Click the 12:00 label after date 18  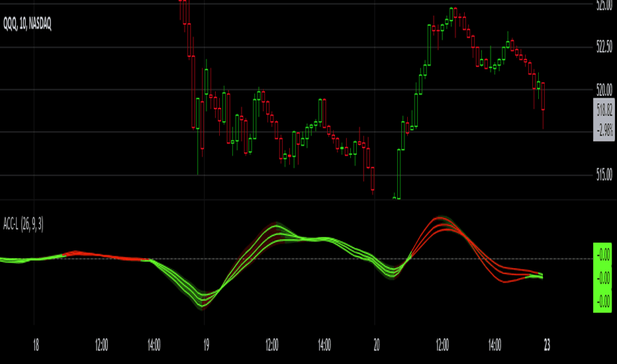point(101,345)
